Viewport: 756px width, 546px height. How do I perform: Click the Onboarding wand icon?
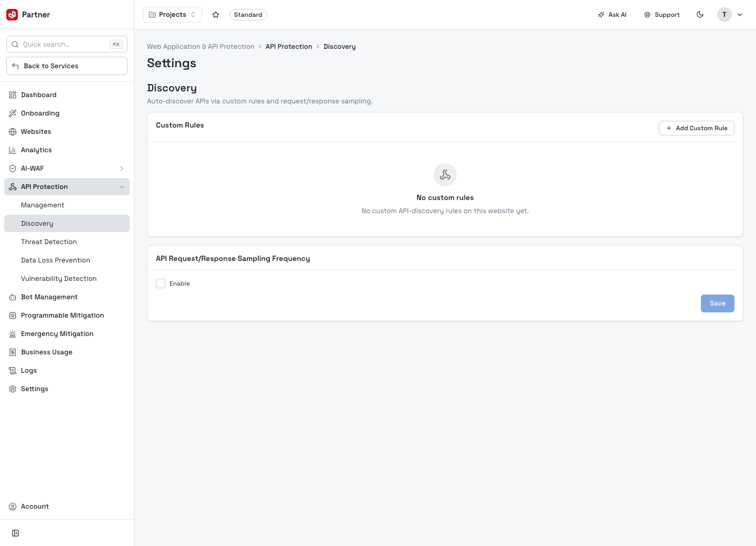[13, 113]
